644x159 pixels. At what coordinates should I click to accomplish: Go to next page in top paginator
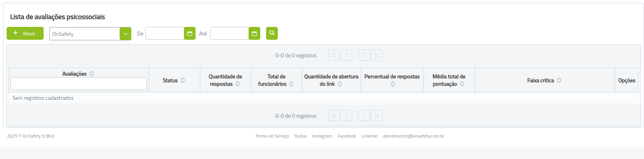coord(364,55)
